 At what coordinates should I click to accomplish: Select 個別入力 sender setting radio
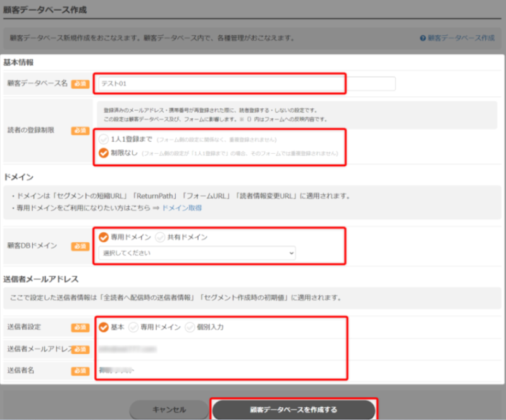point(190,328)
